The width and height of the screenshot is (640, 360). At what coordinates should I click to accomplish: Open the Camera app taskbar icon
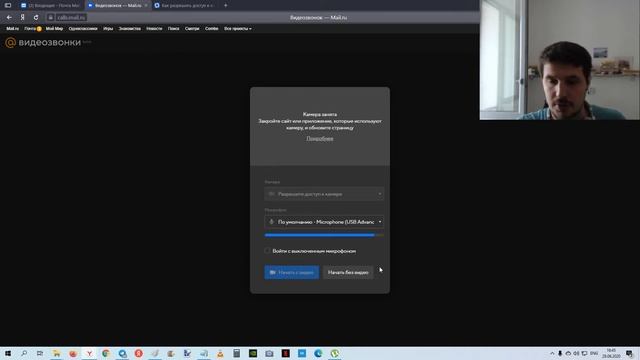click(x=269, y=353)
